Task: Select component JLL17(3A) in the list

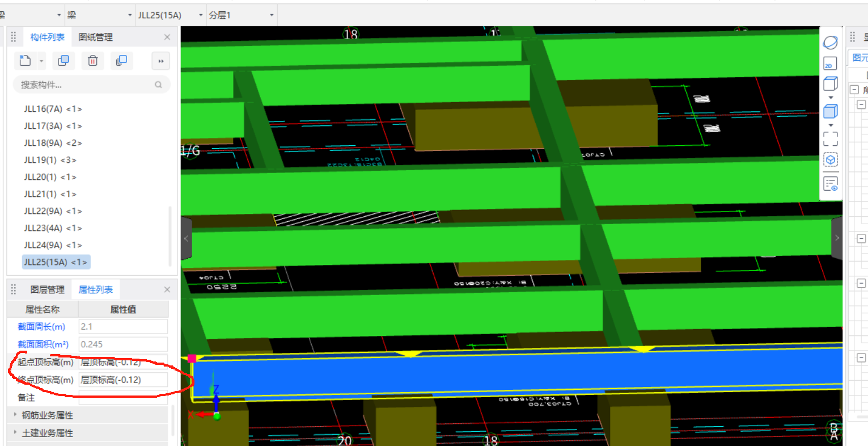Action: [53, 126]
